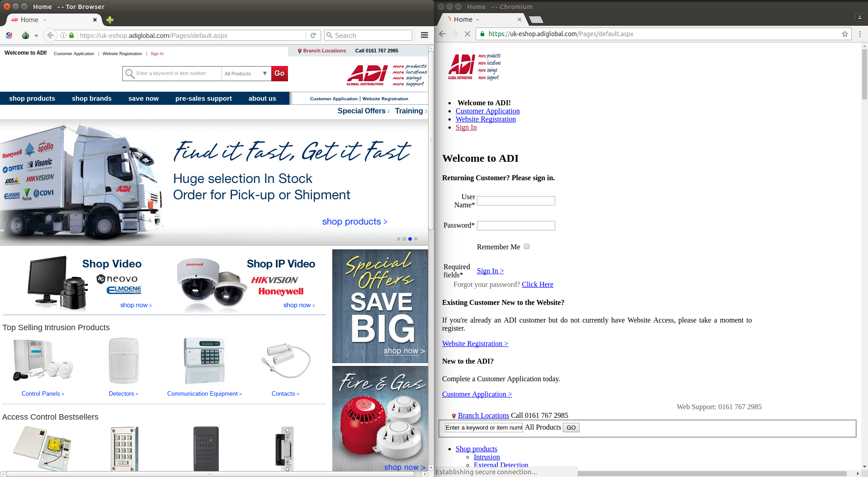Select the fourth carousel pagination dot
Viewport: 868px width, 477px height.
coord(416,239)
